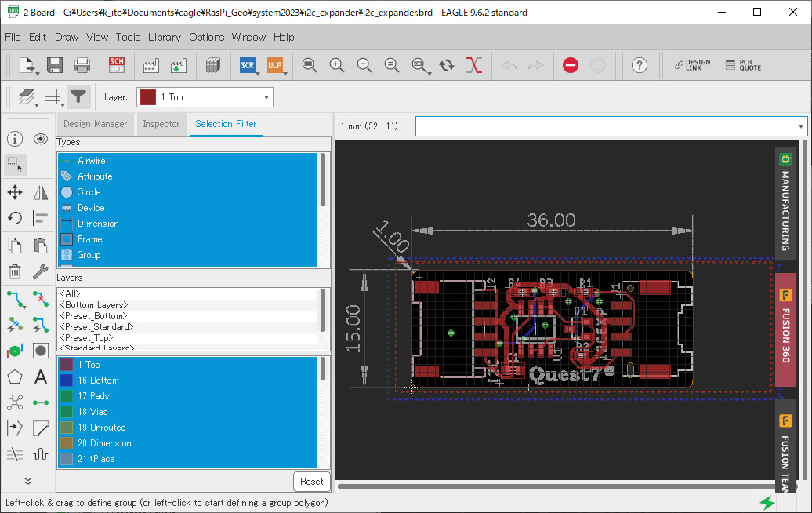812x513 pixels.
Task: Select the Show eye tool
Action: click(41, 139)
